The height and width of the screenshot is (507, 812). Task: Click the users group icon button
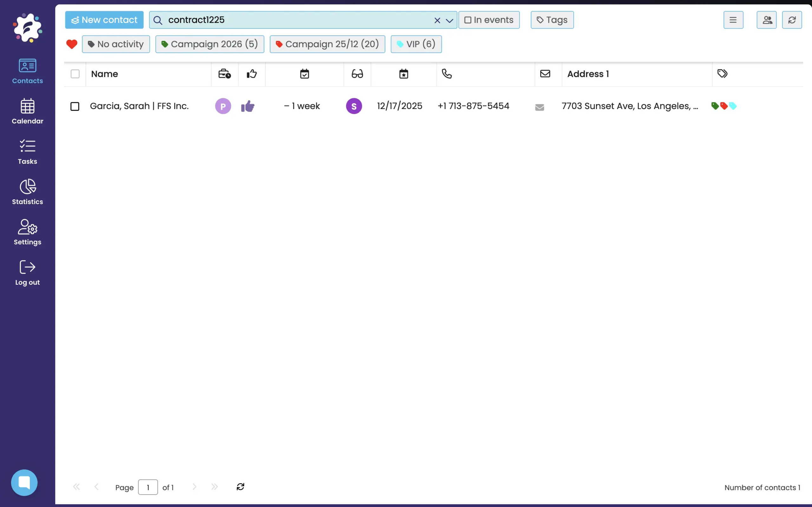[x=766, y=20]
